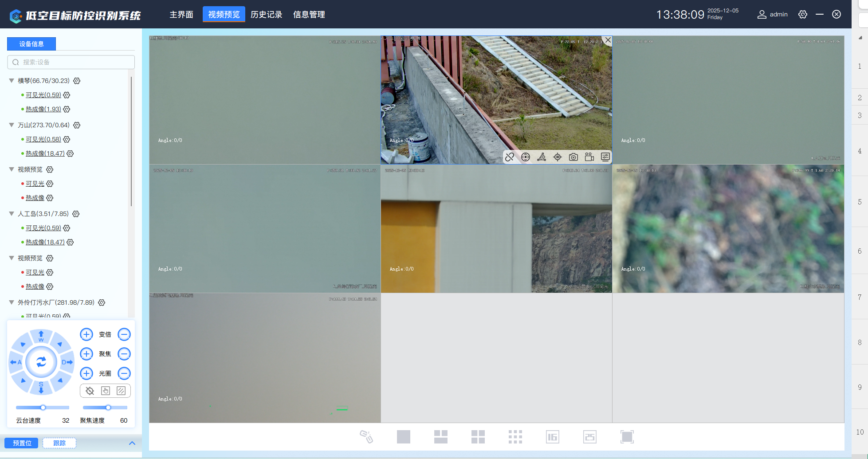This screenshot has width=868, height=459.
Task: Open the 历史记录 menu tab
Action: pos(266,15)
